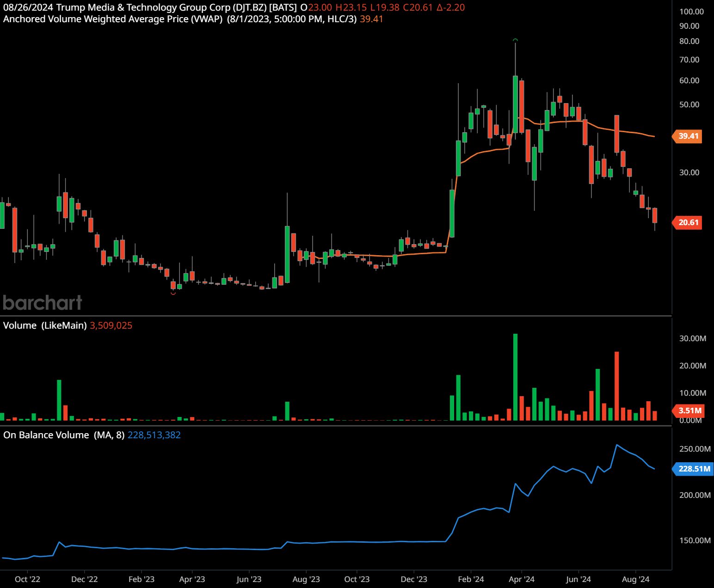Click the red low marker below the Mar '23 candle
Image resolution: width=714 pixels, height=588 pixels.
pyautogui.click(x=173, y=293)
